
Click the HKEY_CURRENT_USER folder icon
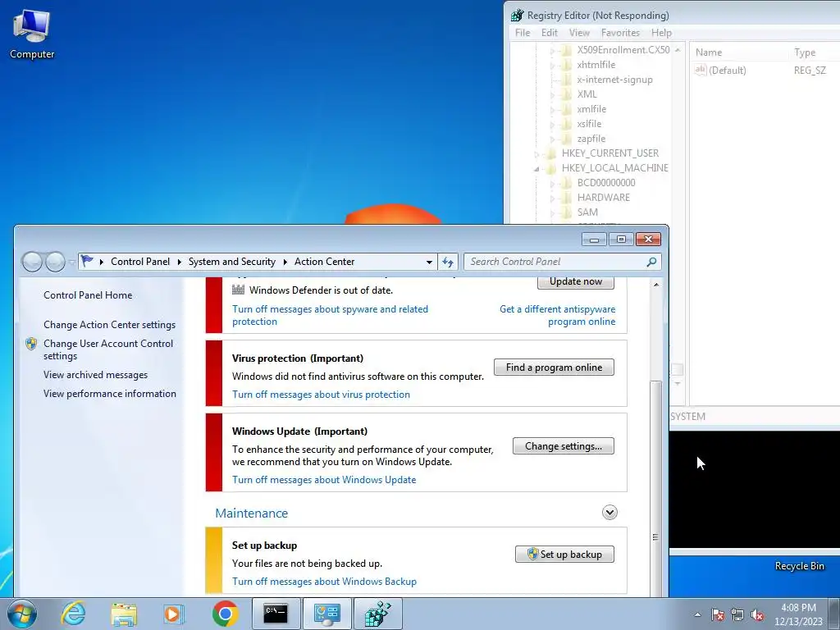551,153
